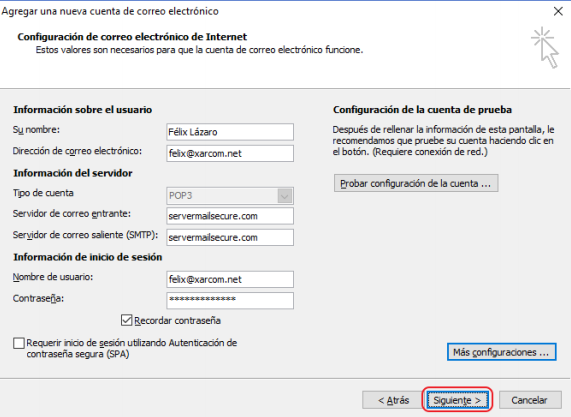
Task: Click the Configuración de correo electrónico de Internet heading
Action: [132, 37]
